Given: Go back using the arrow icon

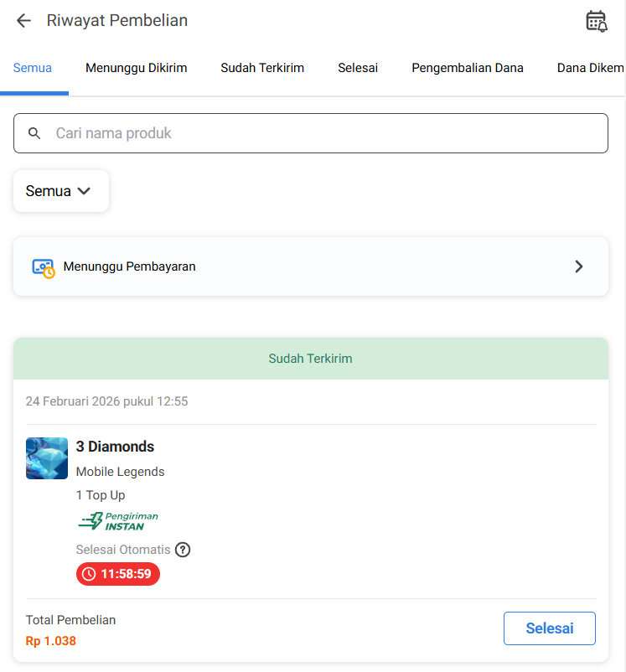Looking at the screenshot, I should (x=23, y=21).
